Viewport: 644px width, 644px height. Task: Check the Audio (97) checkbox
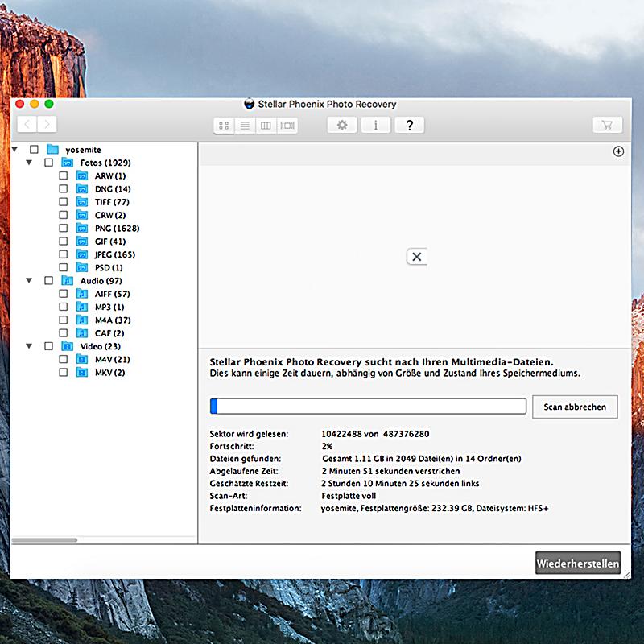[49, 280]
